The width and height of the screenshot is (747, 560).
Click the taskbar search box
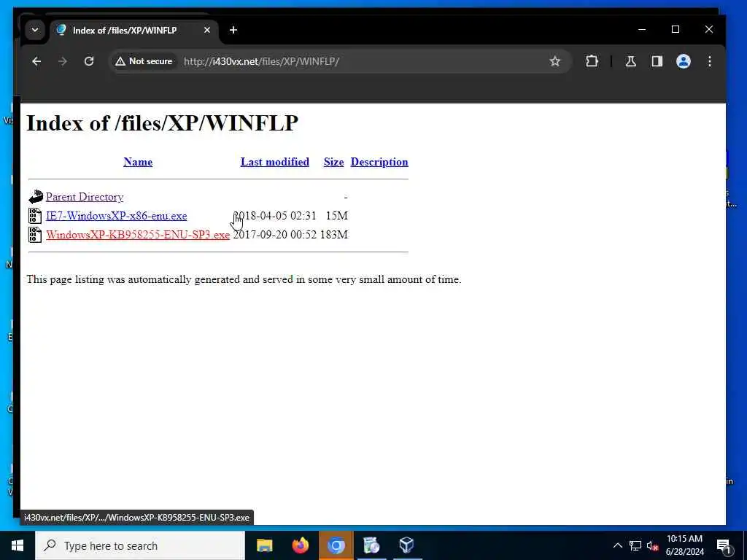point(140,545)
